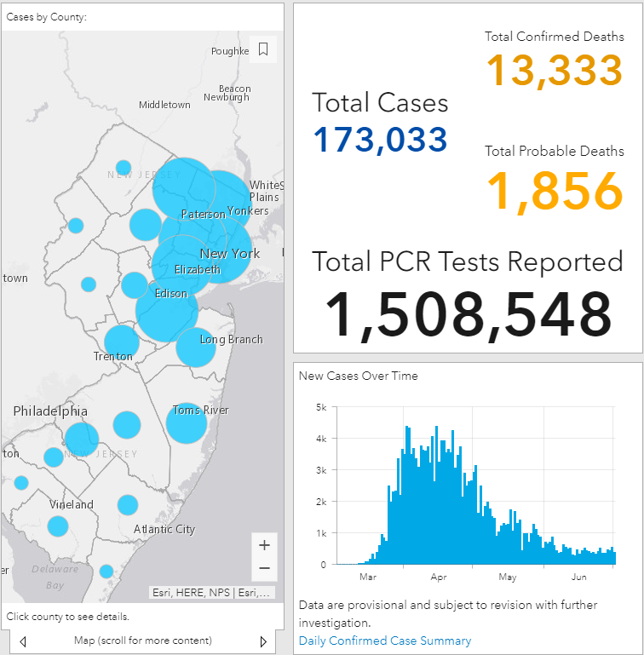The height and width of the screenshot is (655, 644).
Task: Open the Daily Confirmed Case Summary link
Action: [x=385, y=641]
